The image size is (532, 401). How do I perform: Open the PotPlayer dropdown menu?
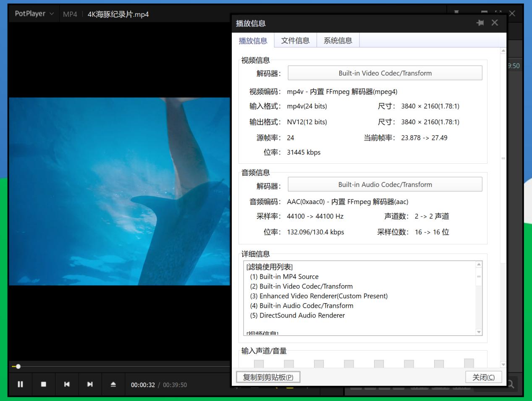(x=52, y=13)
